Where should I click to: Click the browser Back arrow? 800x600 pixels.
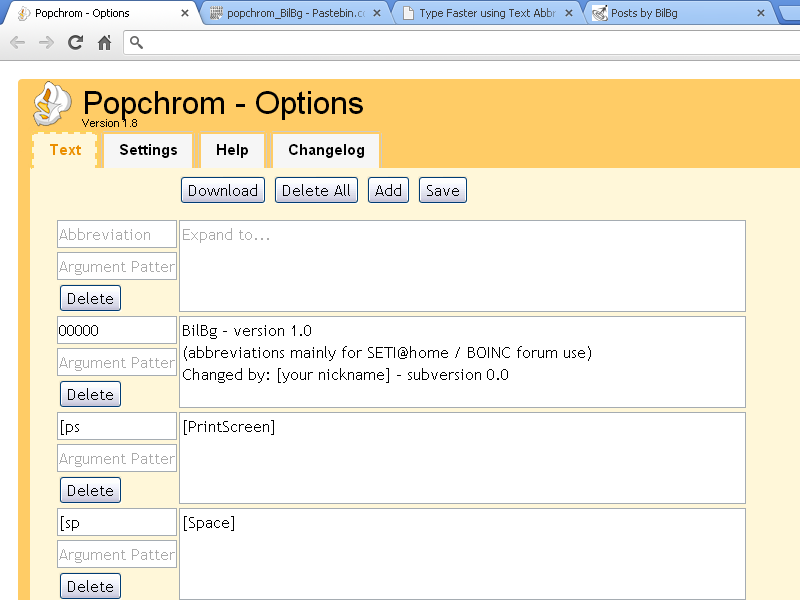[x=17, y=42]
